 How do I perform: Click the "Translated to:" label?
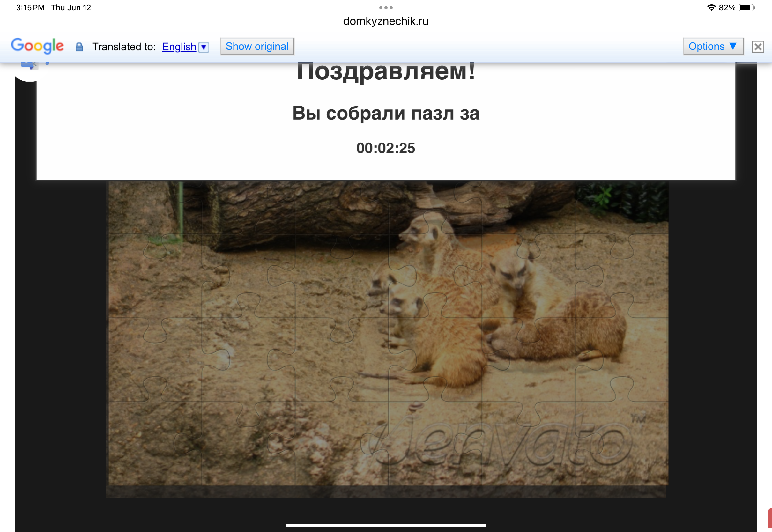[x=124, y=47]
